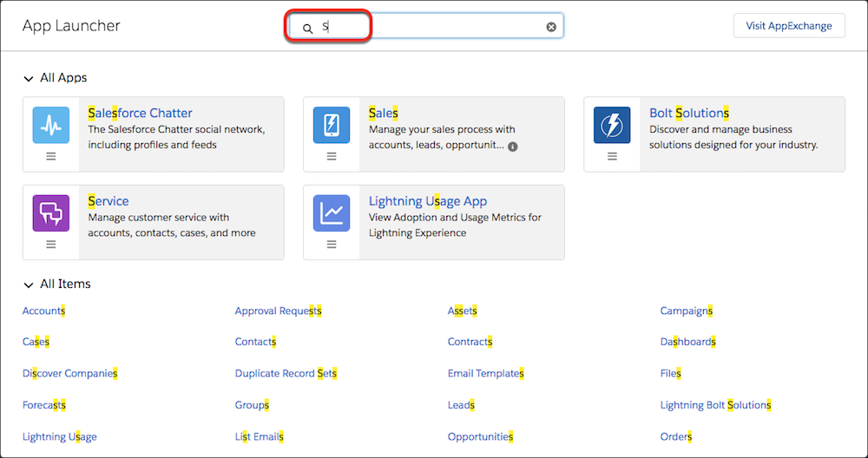
Task: Open Approval Requests item
Action: [278, 311]
